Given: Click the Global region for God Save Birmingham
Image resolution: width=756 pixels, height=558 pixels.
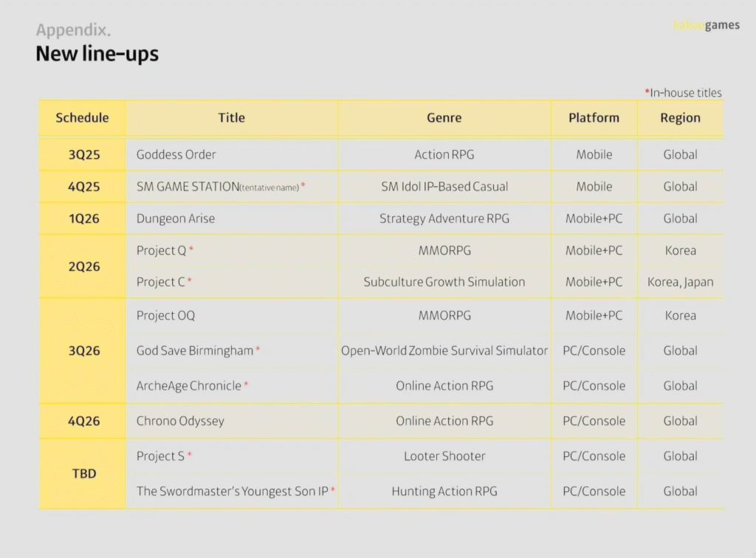Looking at the screenshot, I should [680, 351].
